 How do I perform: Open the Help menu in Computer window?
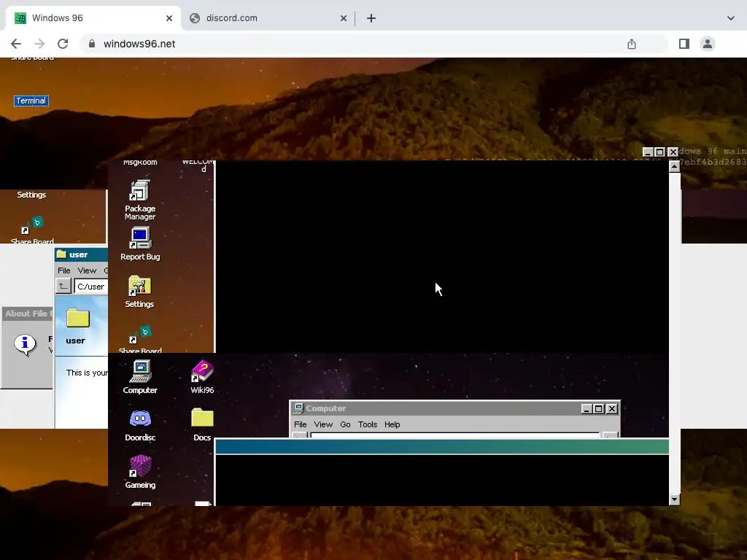pyautogui.click(x=392, y=424)
